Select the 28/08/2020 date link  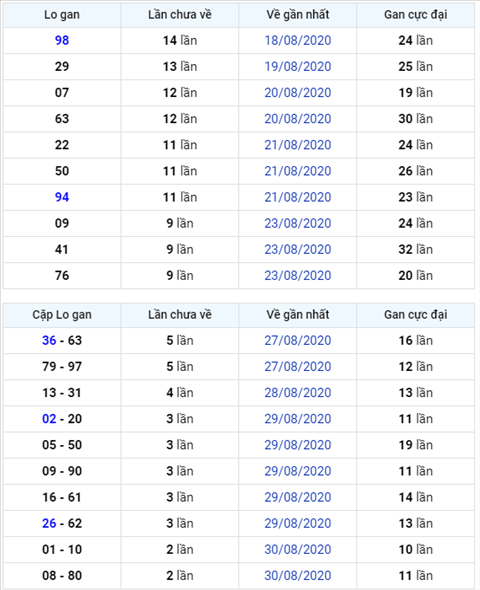(x=298, y=392)
